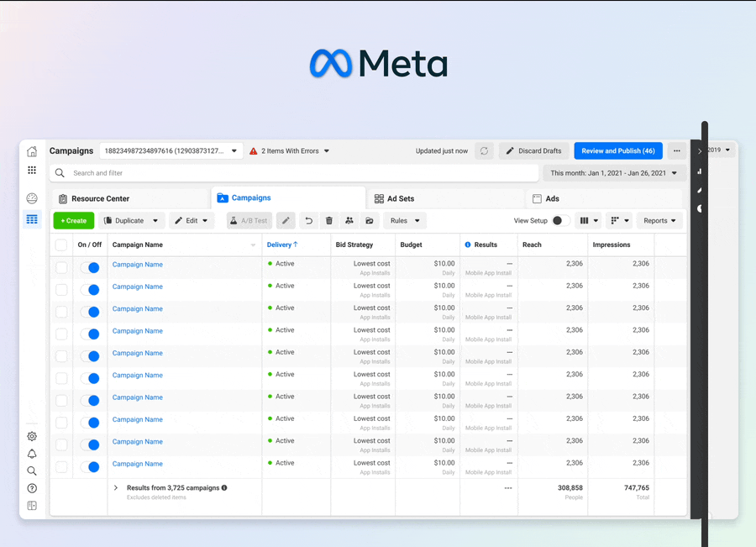The height and width of the screenshot is (547, 756).
Task: Open the first Campaign Name link
Action: pyautogui.click(x=138, y=265)
